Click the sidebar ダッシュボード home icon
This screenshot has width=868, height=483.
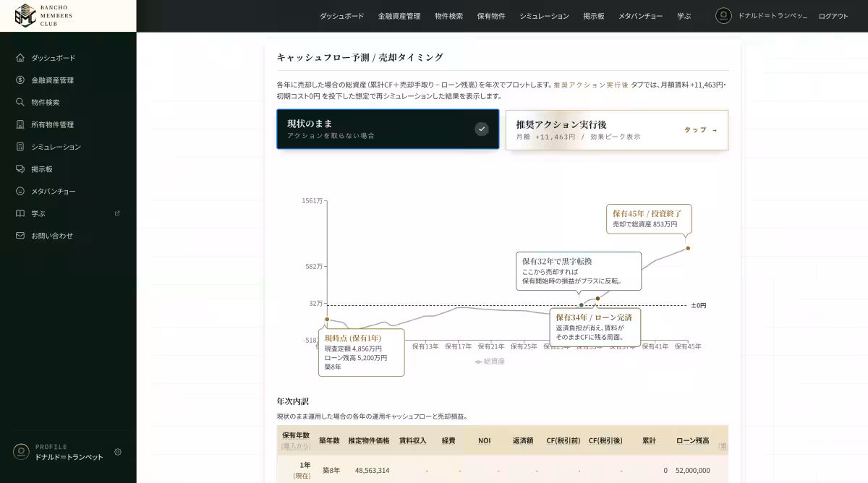pyautogui.click(x=20, y=58)
